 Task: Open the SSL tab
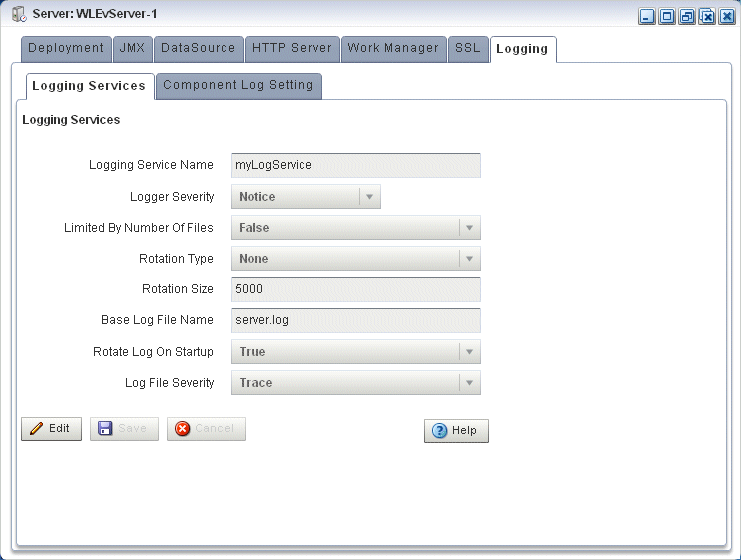(468, 49)
